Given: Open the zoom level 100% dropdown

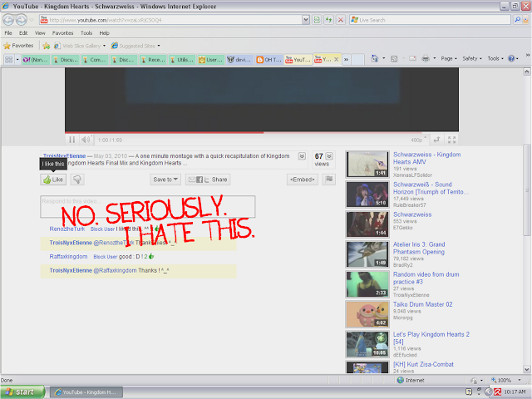Looking at the screenshot, I should click(x=520, y=380).
